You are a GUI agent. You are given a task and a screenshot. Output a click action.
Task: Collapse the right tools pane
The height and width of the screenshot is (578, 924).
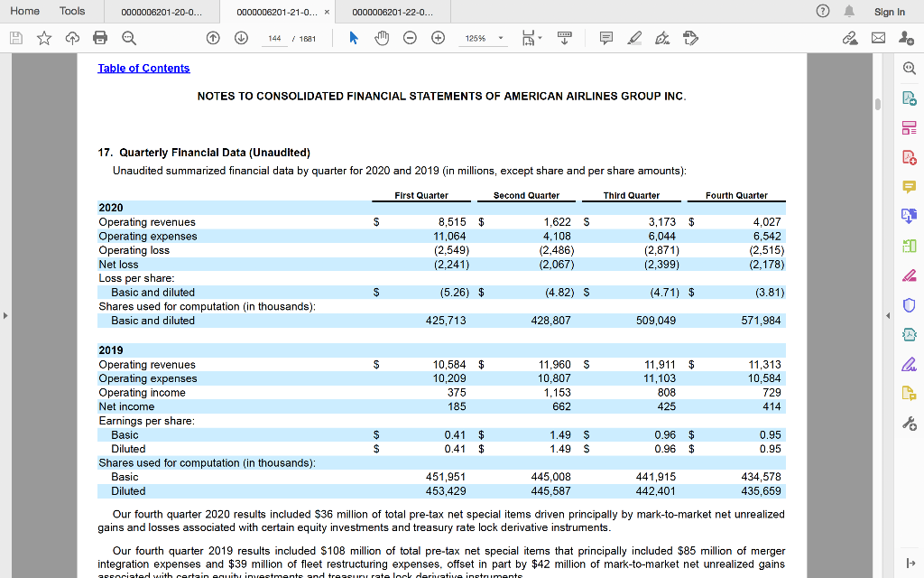pos(887,316)
